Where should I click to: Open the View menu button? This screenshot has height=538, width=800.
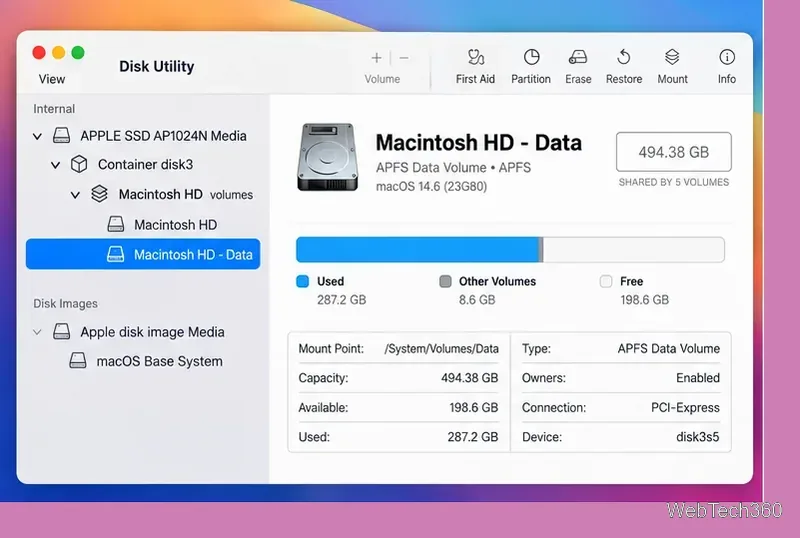(52, 79)
